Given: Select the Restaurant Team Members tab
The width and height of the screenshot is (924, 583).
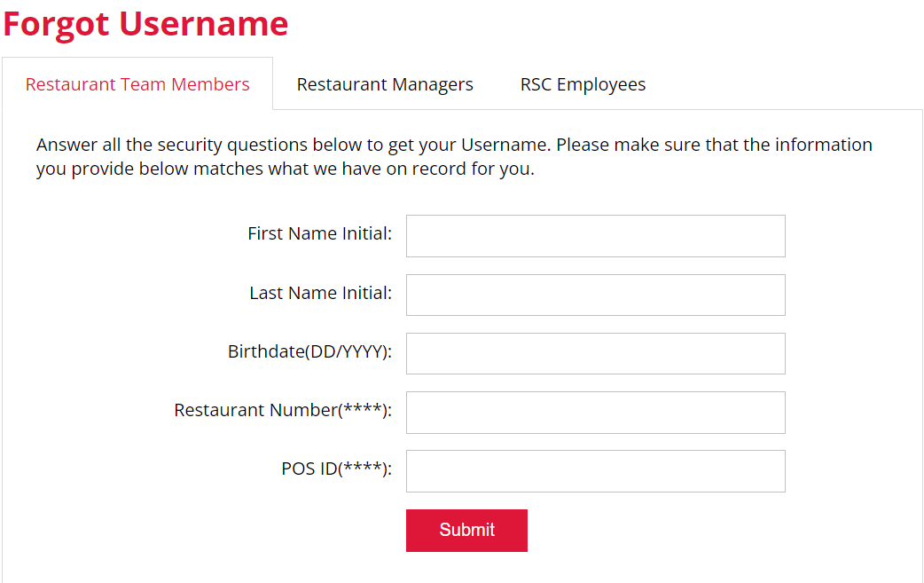Looking at the screenshot, I should (x=137, y=84).
